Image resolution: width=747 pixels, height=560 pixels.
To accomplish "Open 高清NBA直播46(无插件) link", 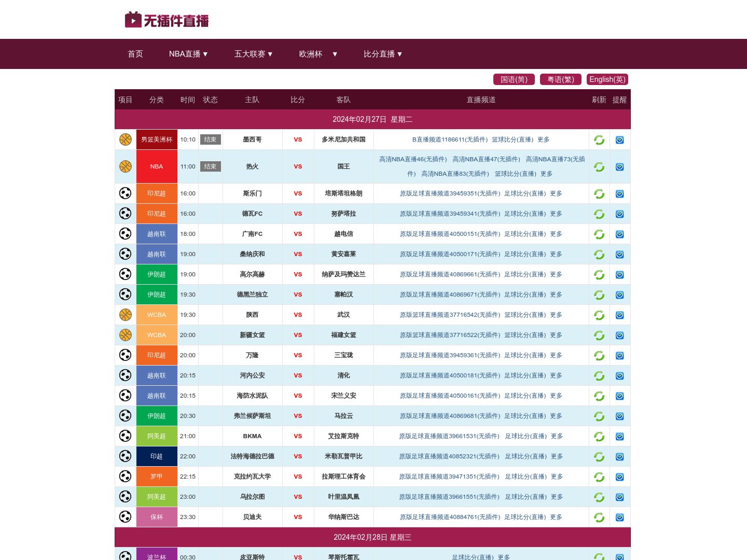I will (413, 159).
